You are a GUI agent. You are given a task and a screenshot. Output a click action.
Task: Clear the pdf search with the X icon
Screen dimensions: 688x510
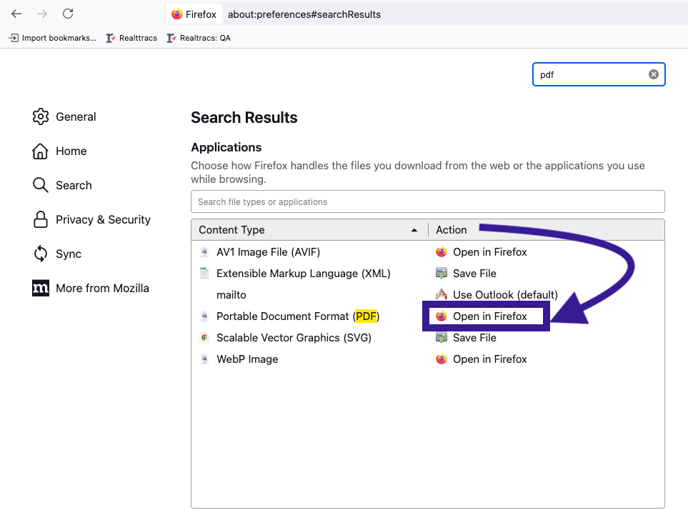[x=653, y=74]
